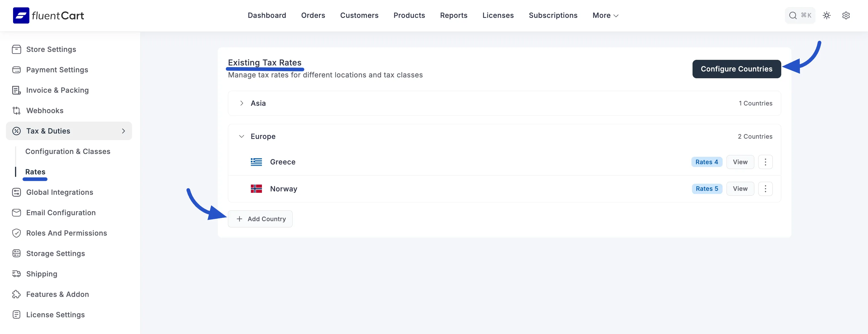Click the Features & Addon puzzle icon
This screenshot has width=868, height=334.
16,294
